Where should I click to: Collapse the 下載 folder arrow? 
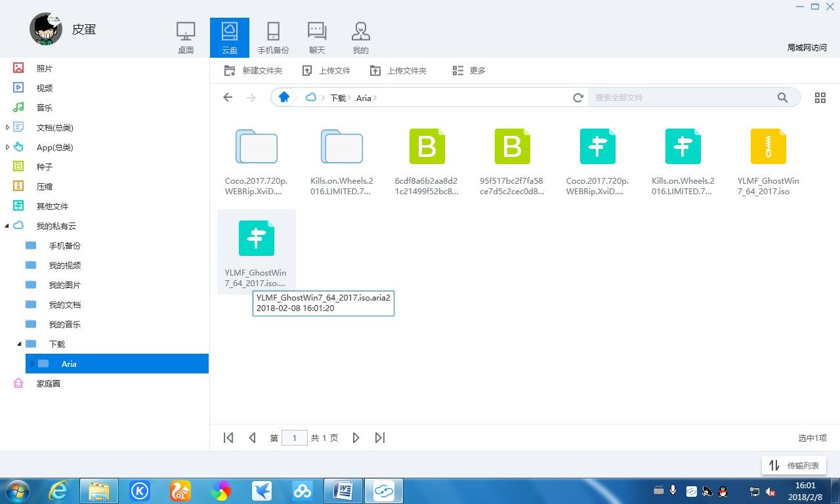tap(19, 344)
